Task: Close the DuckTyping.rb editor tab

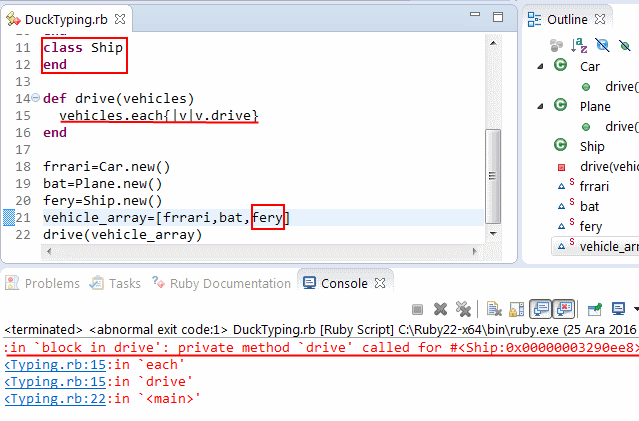Action: pos(120,19)
